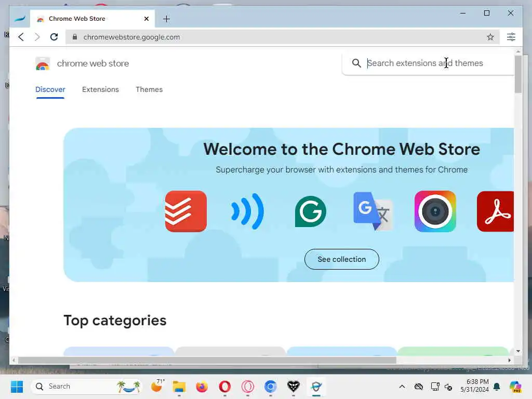Open File Explorer from the taskbar
Image resolution: width=532 pixels, height=399 pixels.
click(x=179, y=387)
